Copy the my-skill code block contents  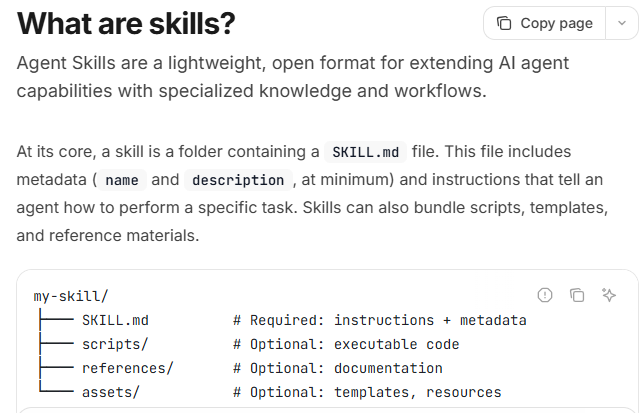(x=577, y=294)
